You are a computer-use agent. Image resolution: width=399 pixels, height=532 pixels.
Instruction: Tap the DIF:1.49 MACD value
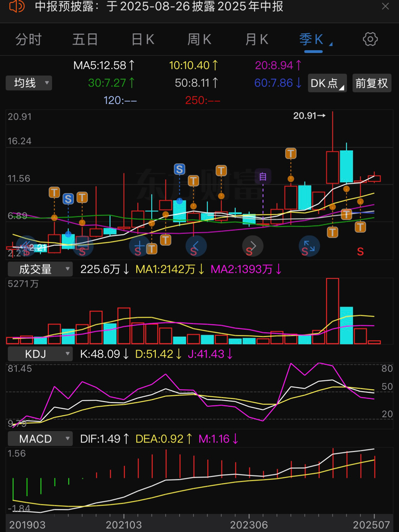105,438
